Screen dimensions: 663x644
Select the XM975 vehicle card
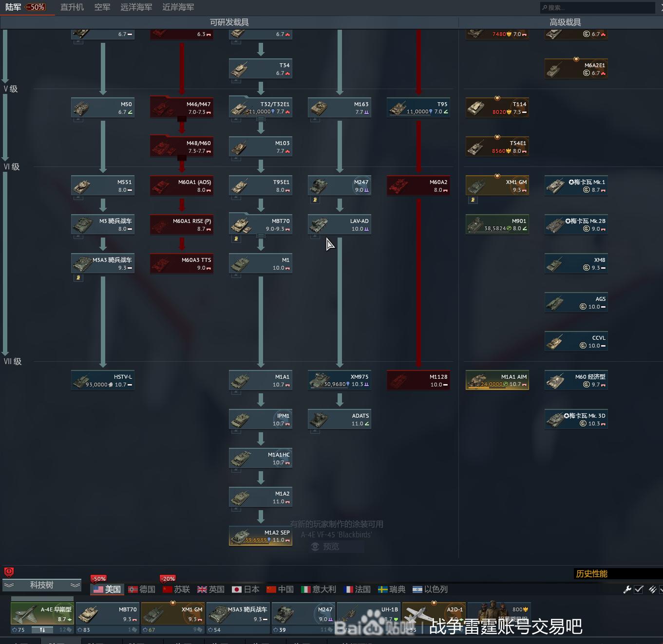(340, 380)
